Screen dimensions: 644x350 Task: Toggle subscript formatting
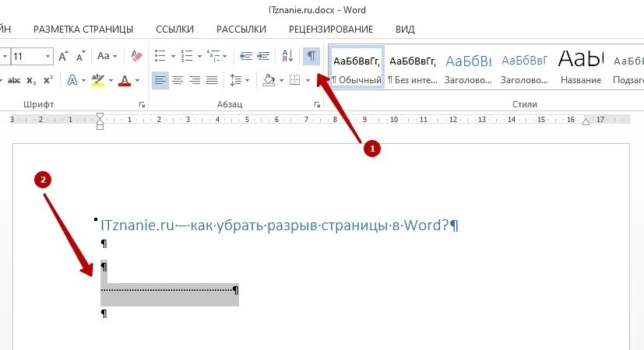(x=31, y=80)
